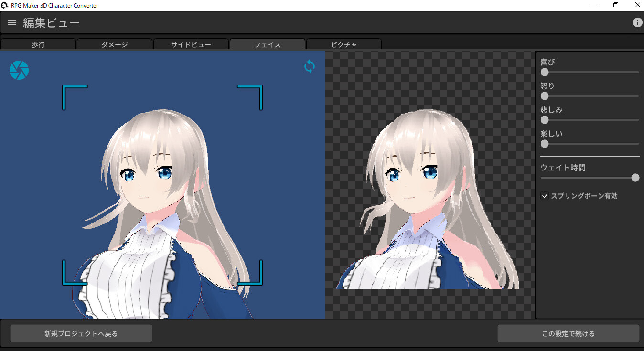This screenshot has height=351, width=644.
Task: Click the 楽しい expression slider handle
Action: [544, 144]
